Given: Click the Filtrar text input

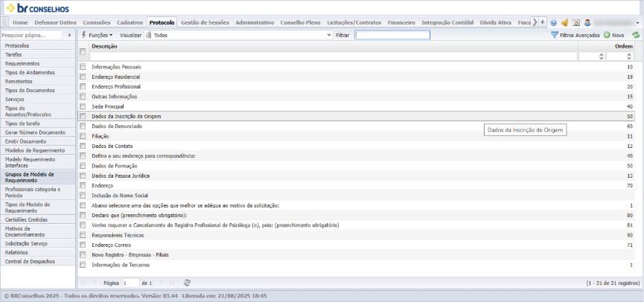Looking at the screenshot, I should click(x=392, y=35).
